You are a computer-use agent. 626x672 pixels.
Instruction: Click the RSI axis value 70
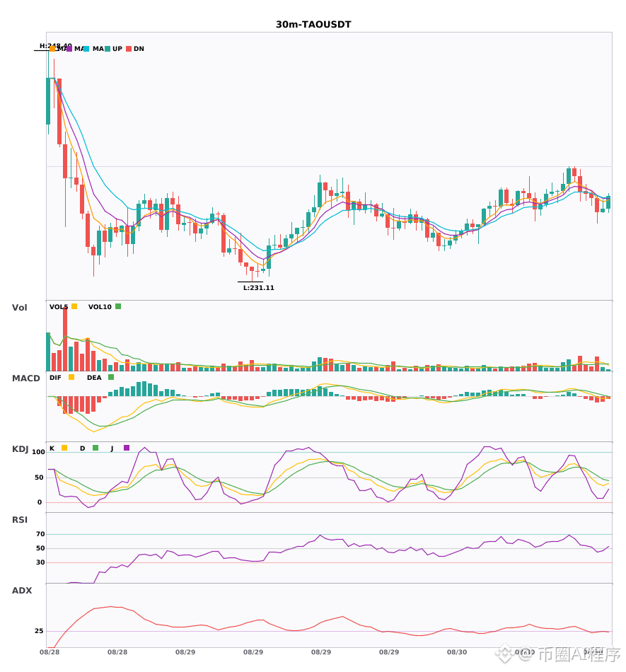click(x=40, y=534)
